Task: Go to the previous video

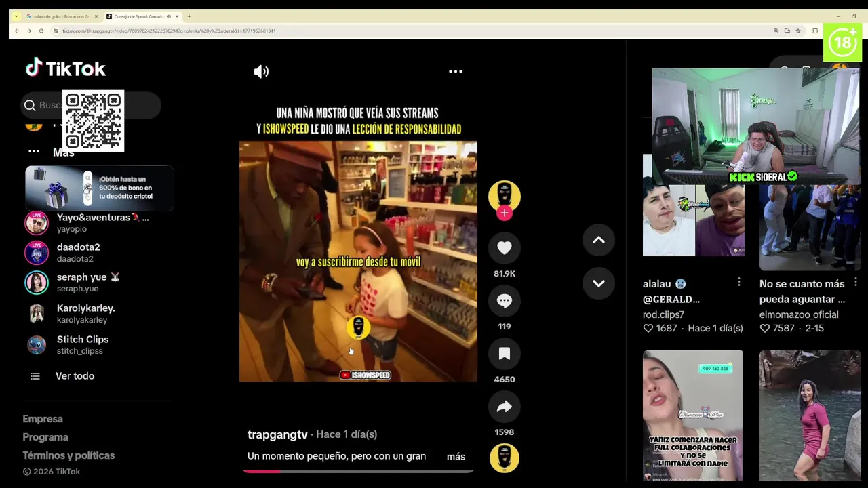Action: click(x=599, y=240)
